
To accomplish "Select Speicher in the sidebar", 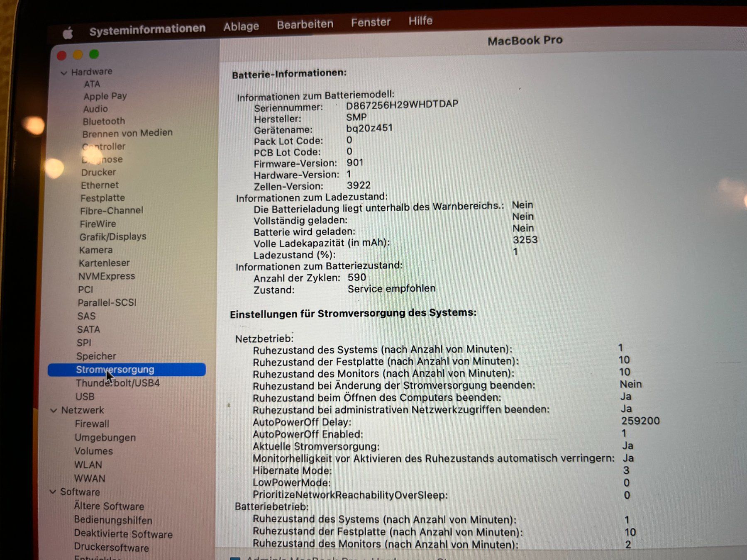I will point(96,356).
